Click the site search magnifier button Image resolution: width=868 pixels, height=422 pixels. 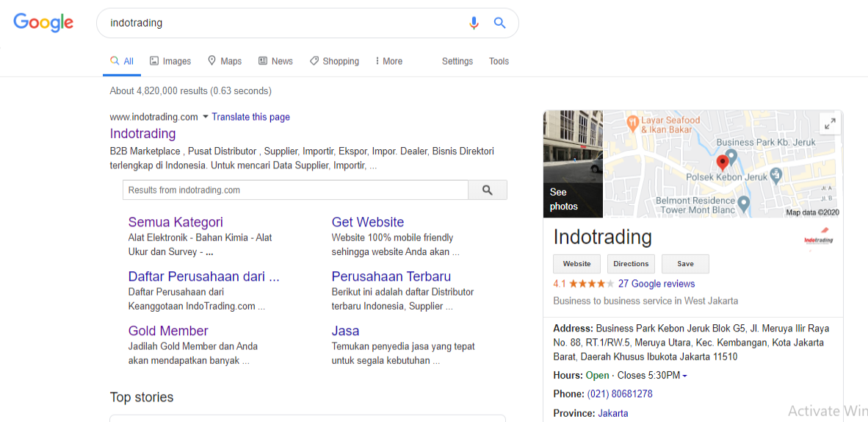pyautogui.click(x=487, y=190)
